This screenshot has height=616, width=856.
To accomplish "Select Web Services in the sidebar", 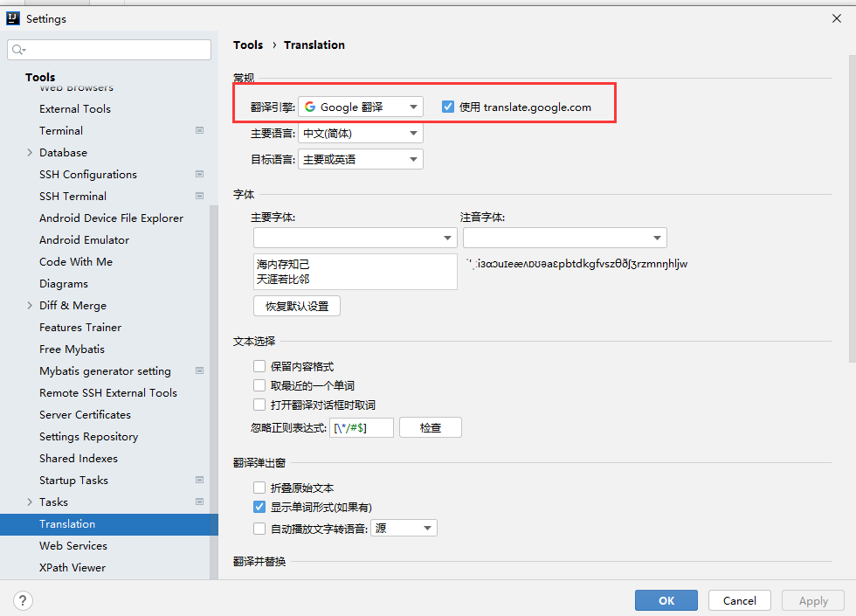I will [73, 545].
